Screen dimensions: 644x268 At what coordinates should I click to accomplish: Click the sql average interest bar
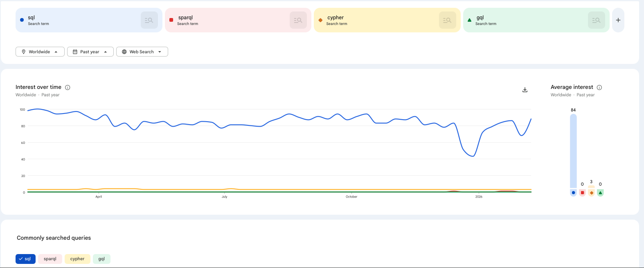(x=573, y=151)
